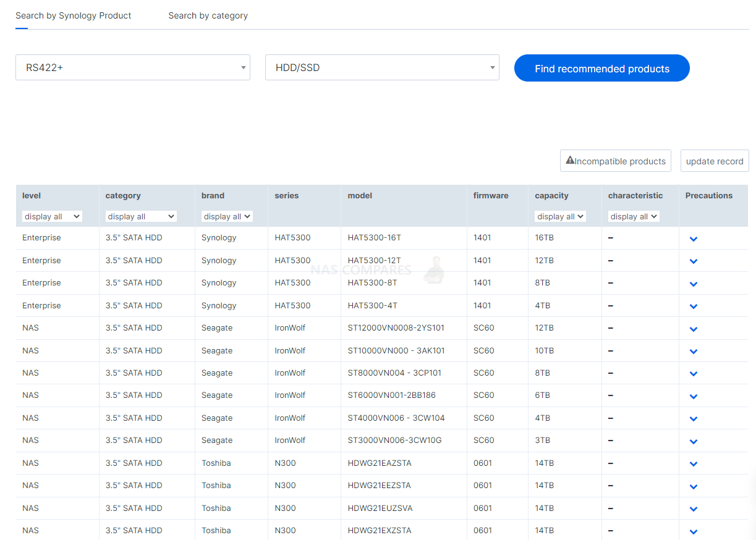
Task: Click Synology brand in HAT5300-16T row
Action: pos(219,237)
